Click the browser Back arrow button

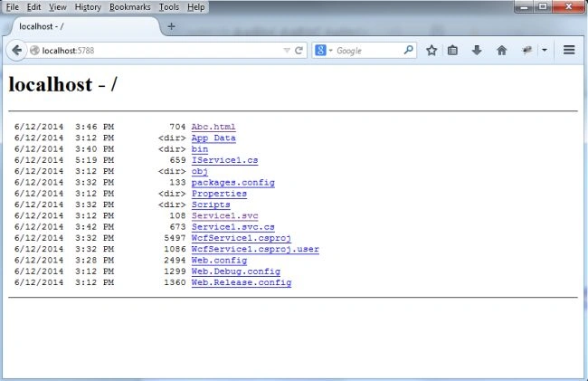point(16,51)
